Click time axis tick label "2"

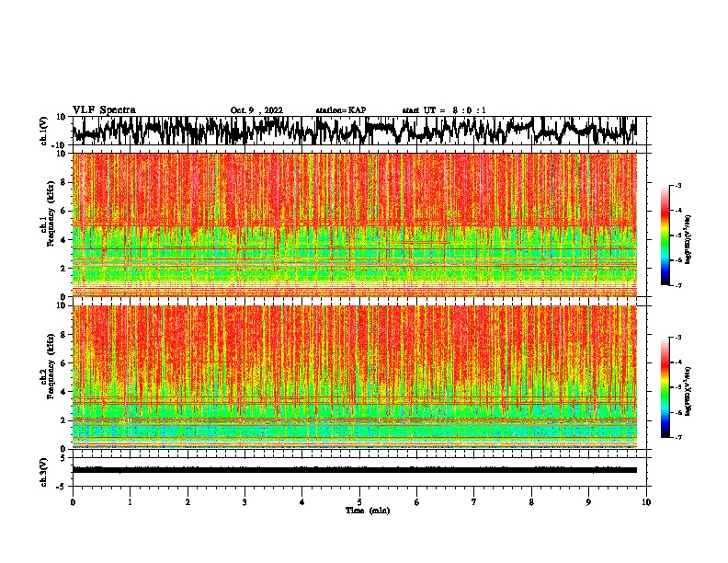click(x=188, y=502)
